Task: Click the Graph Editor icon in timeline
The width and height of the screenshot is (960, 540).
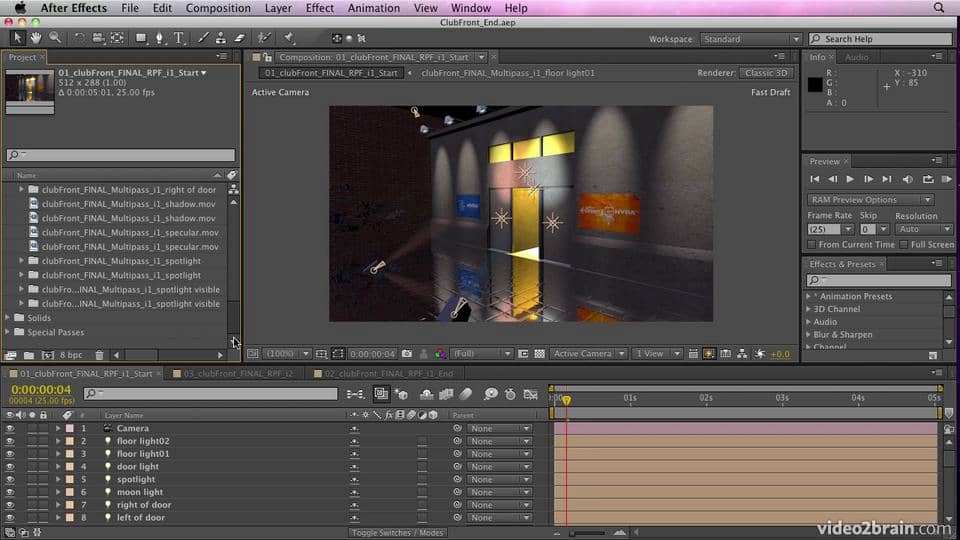Action: coord(530,394)
